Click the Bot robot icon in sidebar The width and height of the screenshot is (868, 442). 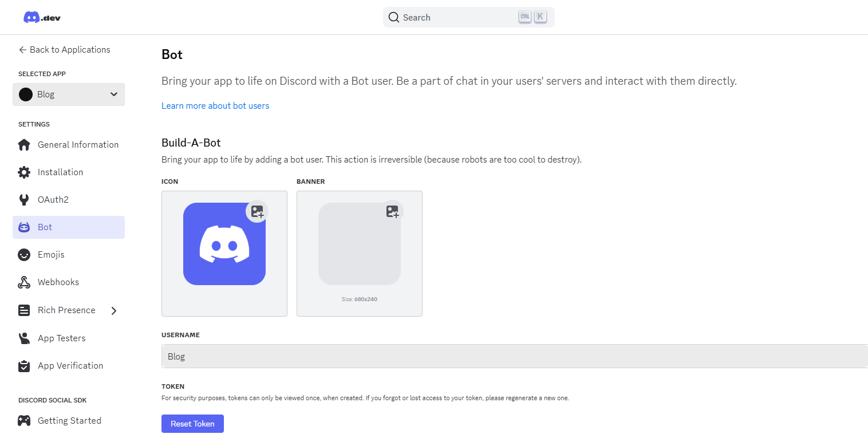pyautogui.click(x=24, y=227)
